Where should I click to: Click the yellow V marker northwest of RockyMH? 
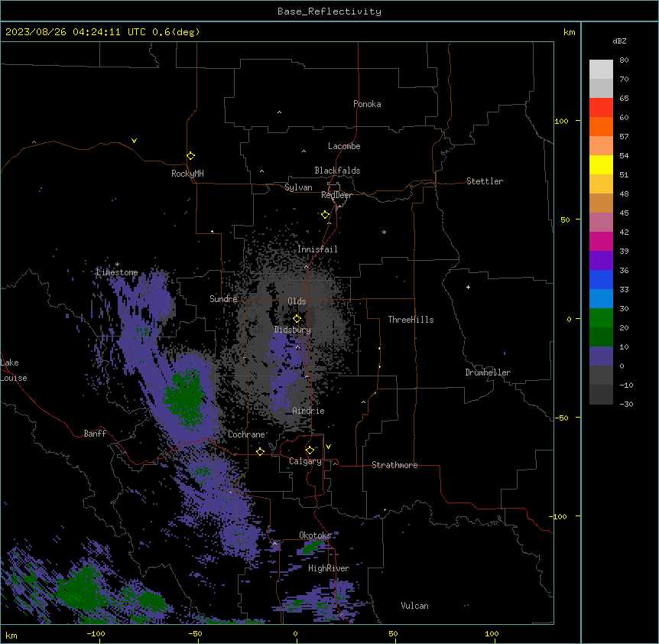(x=134, y=141)
